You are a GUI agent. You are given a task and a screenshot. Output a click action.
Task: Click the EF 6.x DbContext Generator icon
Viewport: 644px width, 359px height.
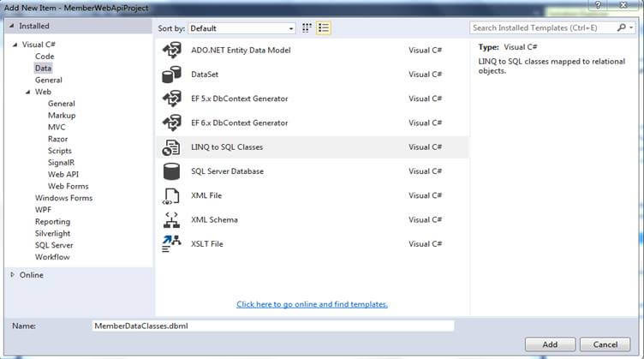pyautogui.click(x=171, y=123)
